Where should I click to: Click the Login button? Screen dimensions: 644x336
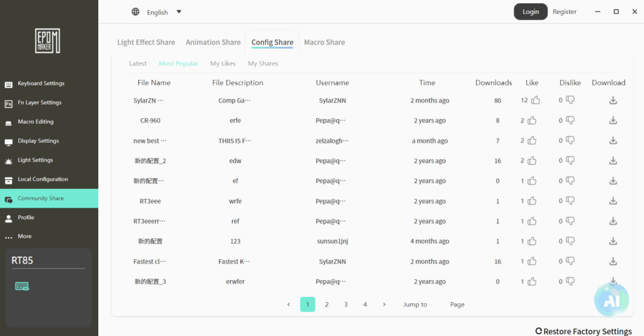pyautogui.click(x=530, y=12)
